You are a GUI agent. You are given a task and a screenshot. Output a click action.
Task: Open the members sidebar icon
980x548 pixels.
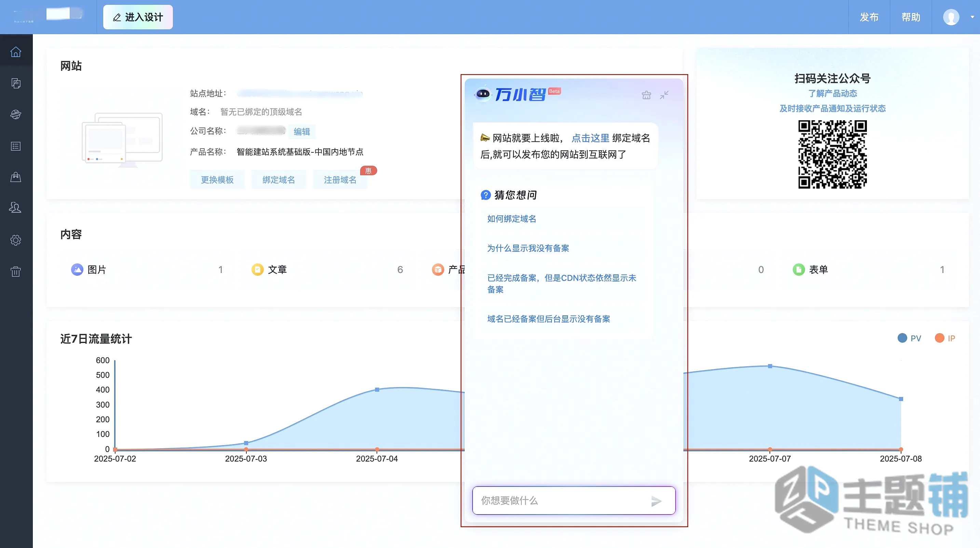coord(16,208)
